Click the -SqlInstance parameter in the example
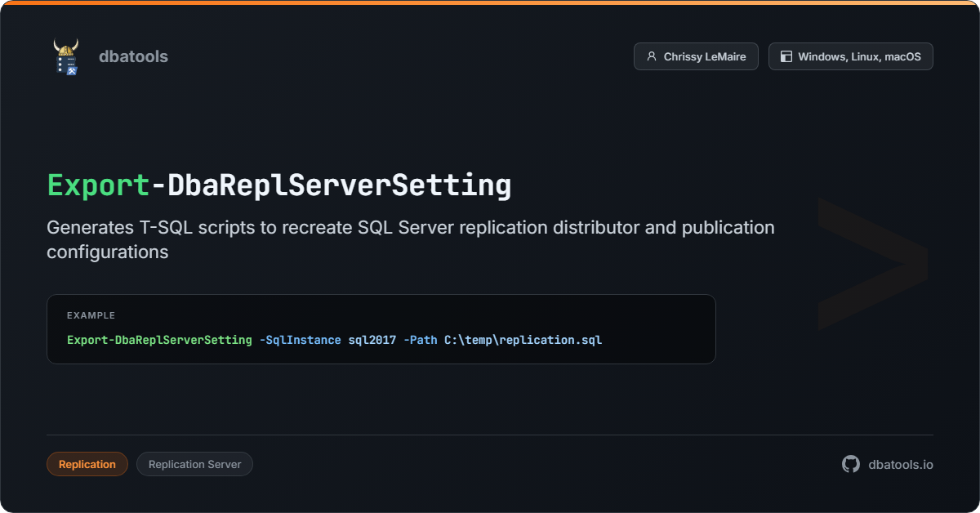Viewport: 980px width, 513px height. [x=300, y=339]
